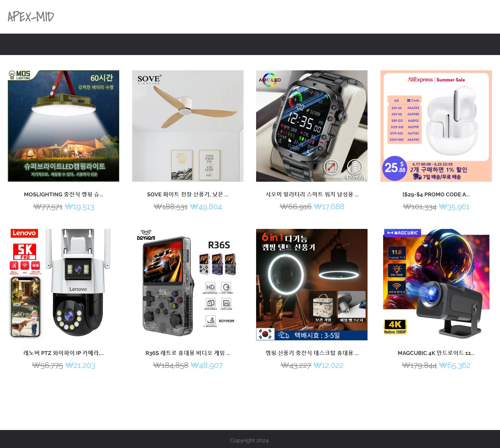The image size is (500, 448).
Task: Click the 샤오미 밀리터리 스마트 워치 title
Action: coord(312,194)
